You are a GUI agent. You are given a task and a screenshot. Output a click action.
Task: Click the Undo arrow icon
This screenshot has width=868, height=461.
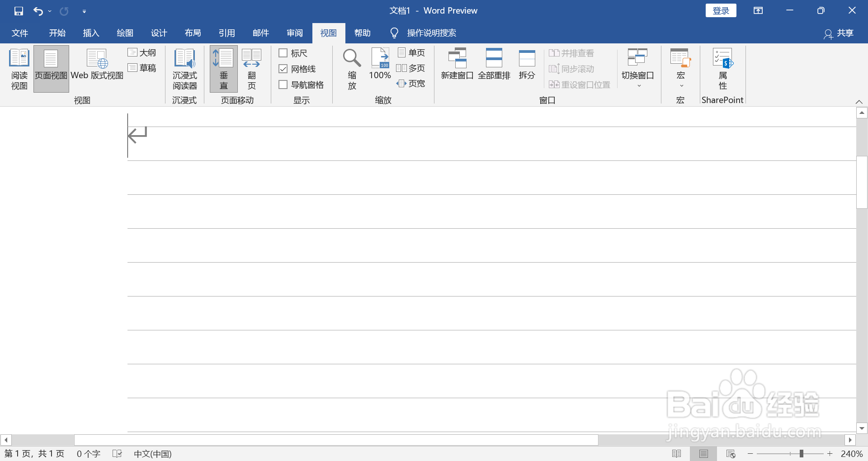pyautogui.click(x=38, y=11)
